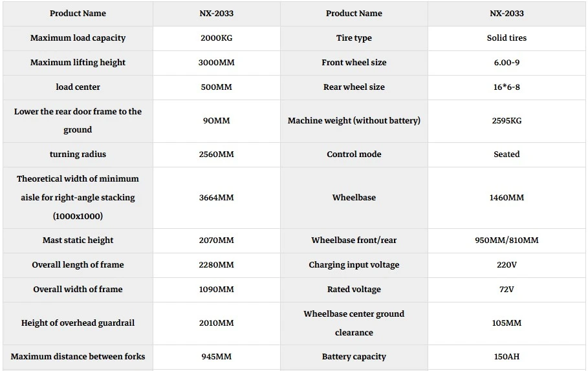The width and height of the screenshot is (588, 371).
Task: Click the Machine weight (without battery) label
Action: pos(354,121)
